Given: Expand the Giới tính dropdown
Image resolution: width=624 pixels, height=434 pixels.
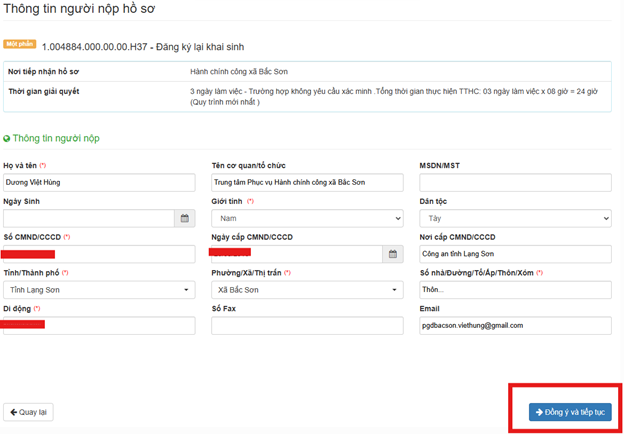Looking at the screenshot, I should click(307, 218).
